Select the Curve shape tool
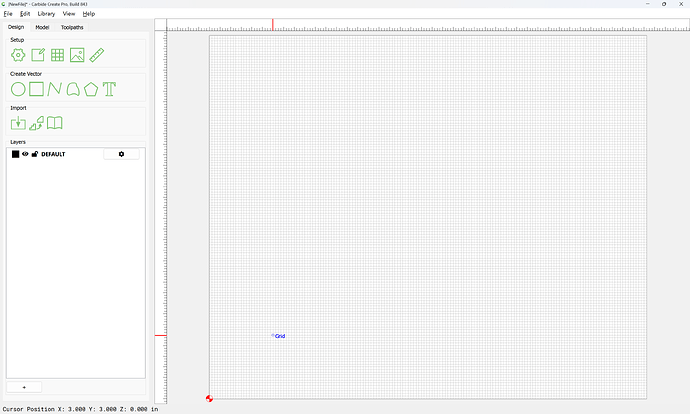 click(x=73, y=89)
